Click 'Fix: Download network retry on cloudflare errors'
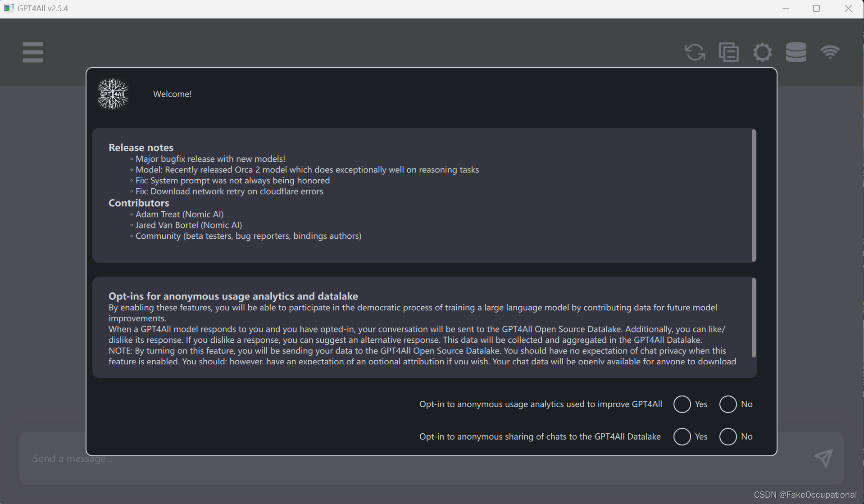Image resolution: width=864 pixels, height=504 pixels. click(229, 191)
